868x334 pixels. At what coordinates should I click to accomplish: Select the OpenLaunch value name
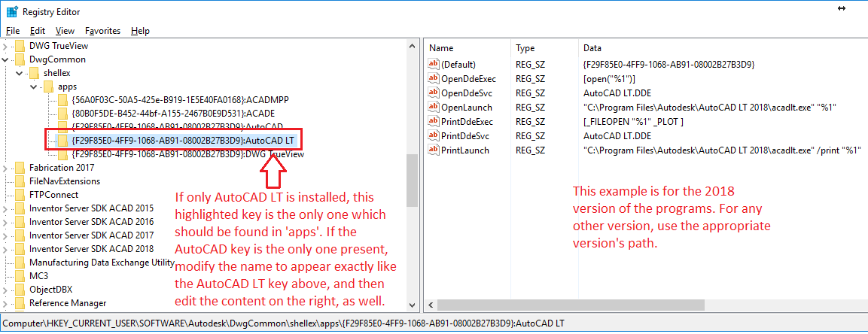tap(466, 108)
